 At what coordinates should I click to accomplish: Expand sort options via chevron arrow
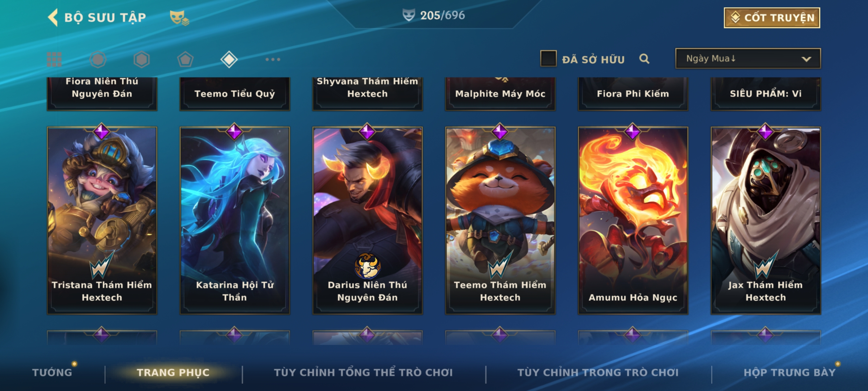(x=806, y=59)
